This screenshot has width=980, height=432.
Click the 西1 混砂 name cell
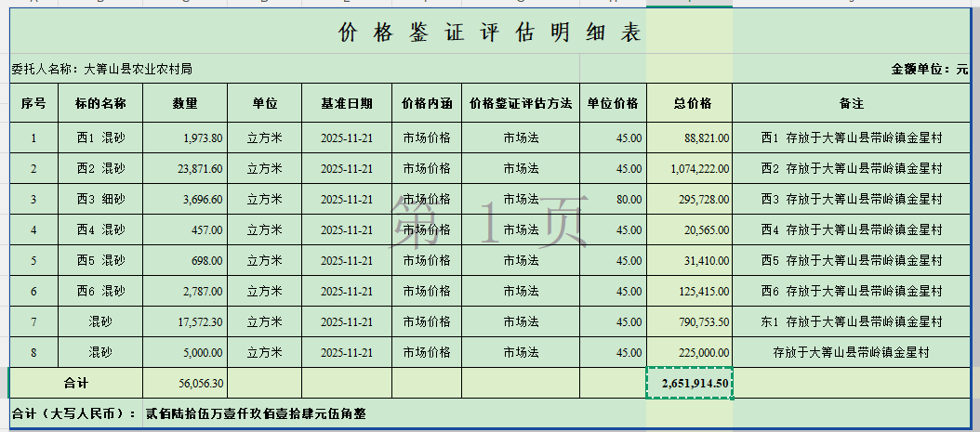pos(100,138)
